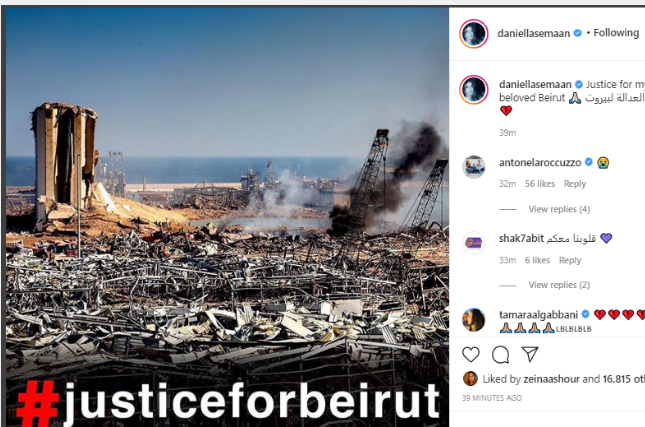The height and width of the screenshot is (427, 645).
Task: Toggle the Following status button
Action: click(x=616, y=33)
